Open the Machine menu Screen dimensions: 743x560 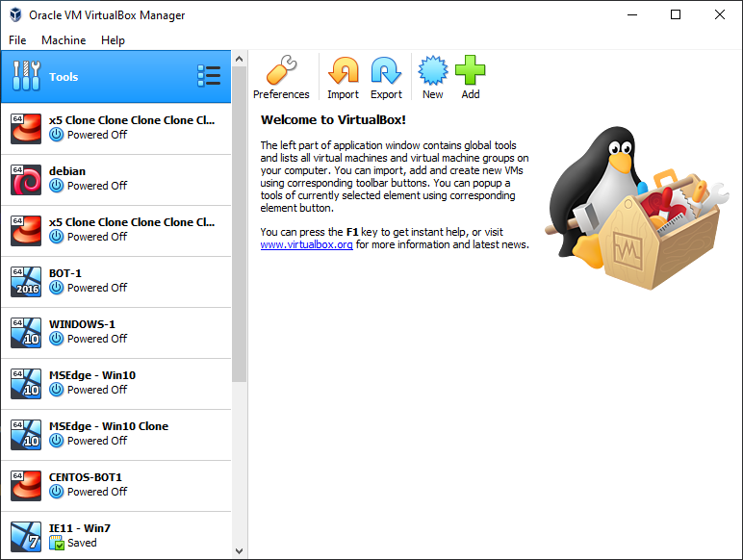pyautogui.click(x=64, y=40)
